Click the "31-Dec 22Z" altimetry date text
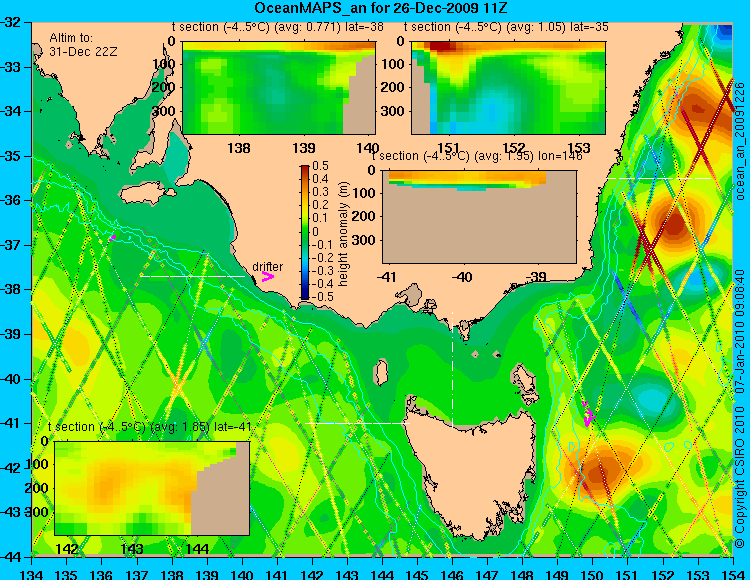 [83, 52]
